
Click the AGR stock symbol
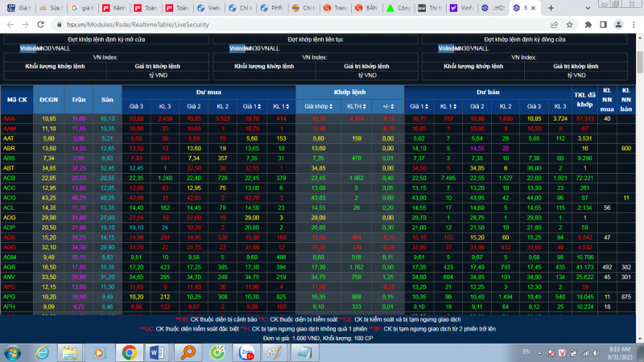click(x=10, y=265)
